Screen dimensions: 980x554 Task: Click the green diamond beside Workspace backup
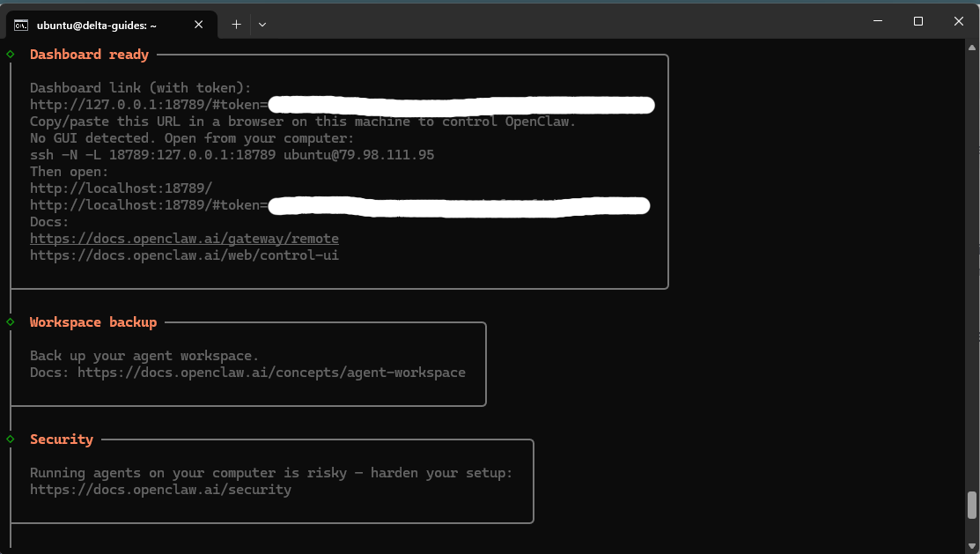[x=11, y=322]
